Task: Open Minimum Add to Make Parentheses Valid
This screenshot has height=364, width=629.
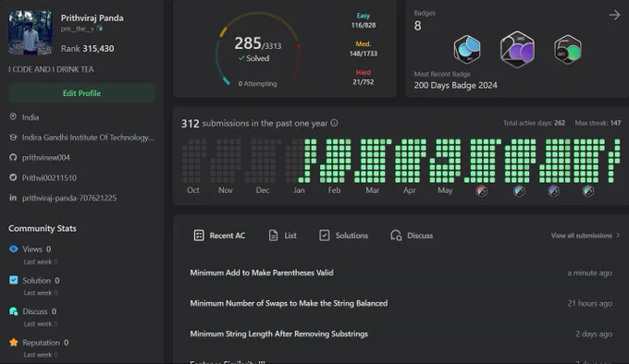Action: [262, 273]
